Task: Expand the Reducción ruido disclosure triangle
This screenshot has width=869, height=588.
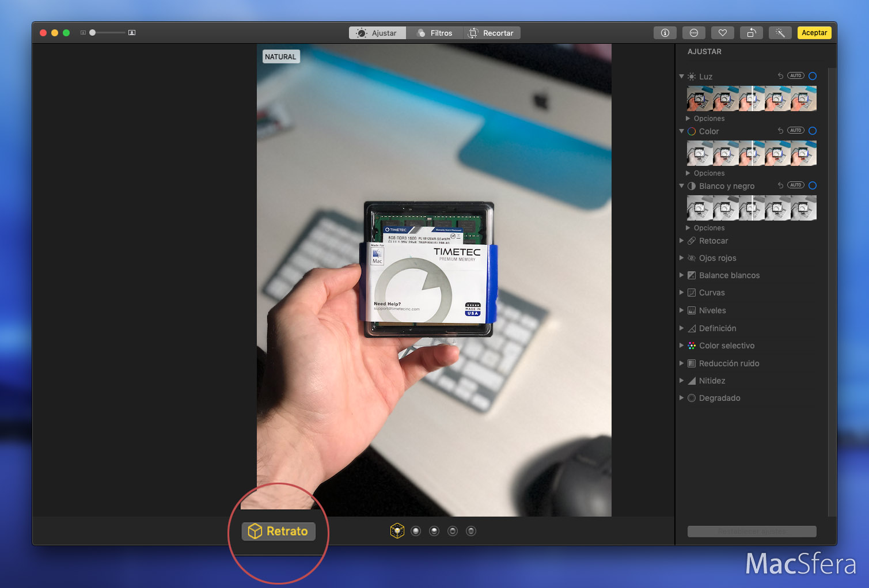Action: tap(682, 363)
